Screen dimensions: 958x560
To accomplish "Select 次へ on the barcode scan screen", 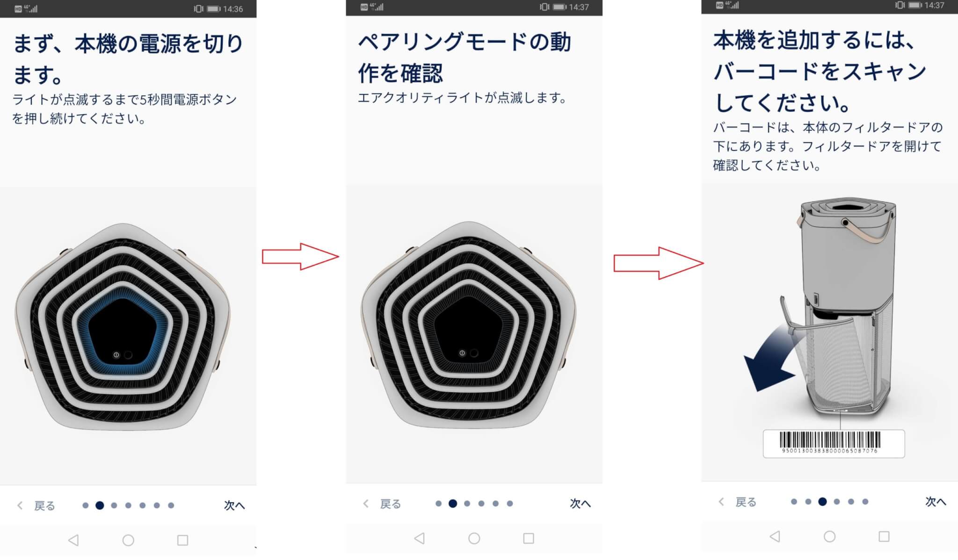I will (x=936, y=502).
